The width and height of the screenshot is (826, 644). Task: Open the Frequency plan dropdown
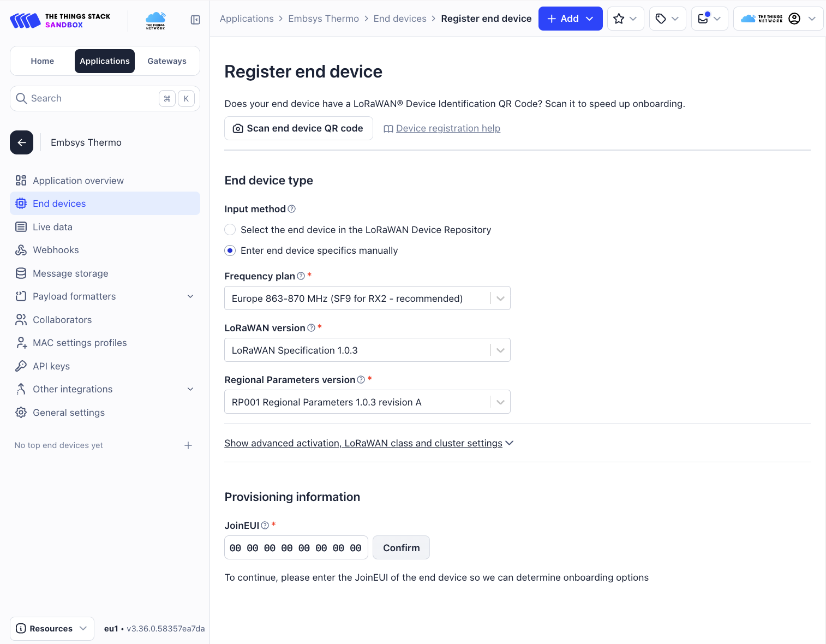coord(367,299)
